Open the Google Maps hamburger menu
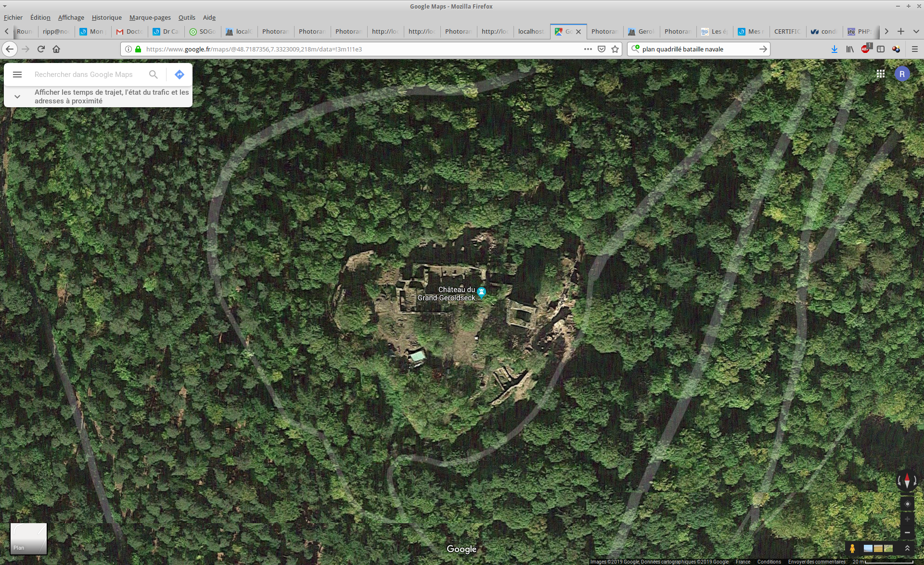 click(17, 75)
